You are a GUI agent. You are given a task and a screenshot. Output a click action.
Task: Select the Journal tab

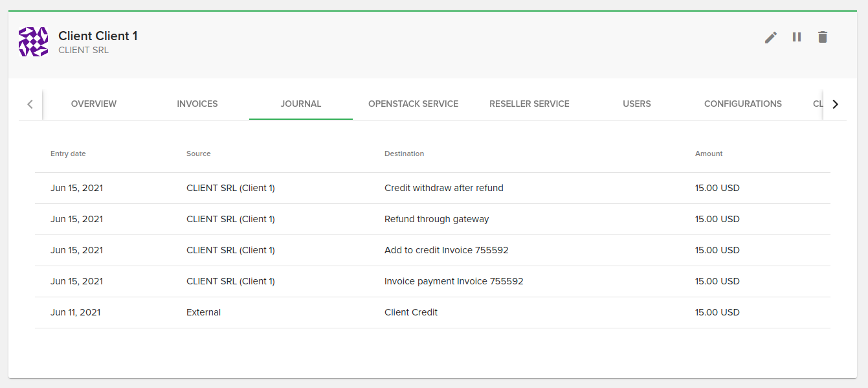[301, 104]
